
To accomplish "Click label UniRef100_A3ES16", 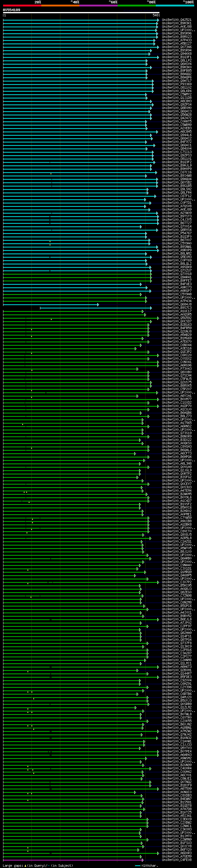I will (x=176, y=349).
